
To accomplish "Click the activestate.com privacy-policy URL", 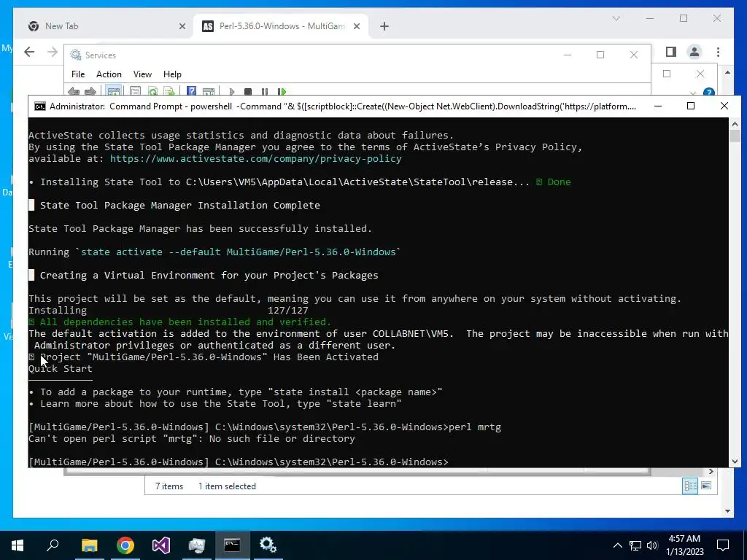I will pos(256,158).
